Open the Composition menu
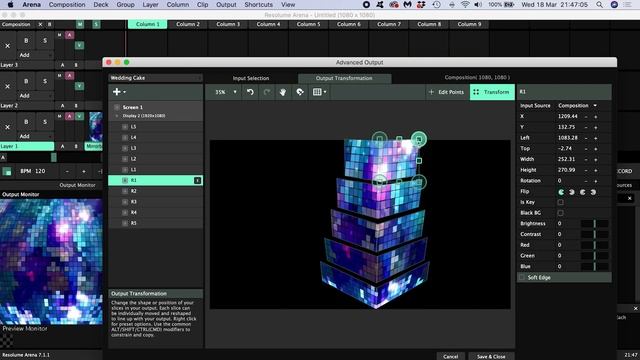The height and width of the screenshot is (360, 640). [67, 5]
